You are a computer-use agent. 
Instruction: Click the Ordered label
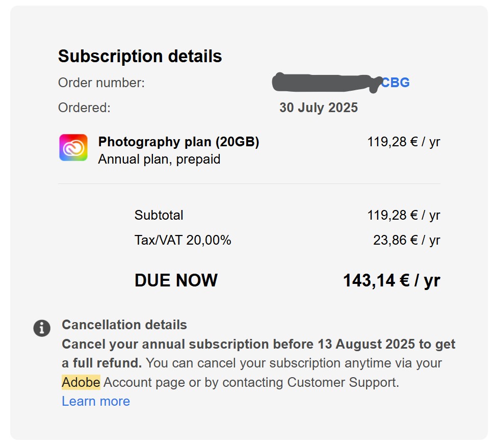pyautogui.click(x=84, y=108)
